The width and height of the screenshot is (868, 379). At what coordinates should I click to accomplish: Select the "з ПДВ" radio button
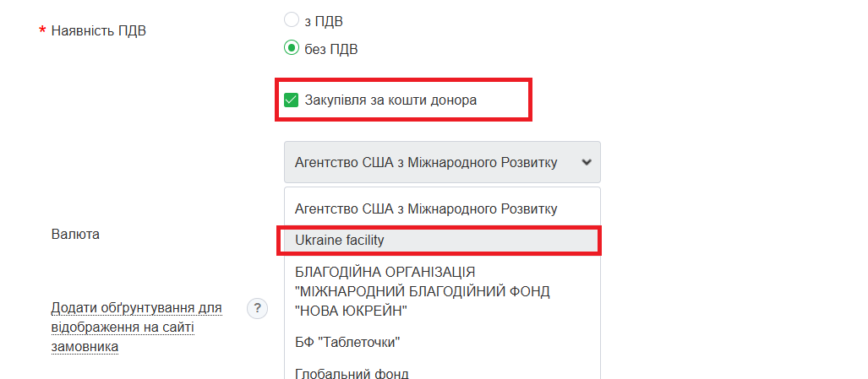pyautogui.click(x=292, y=20)
